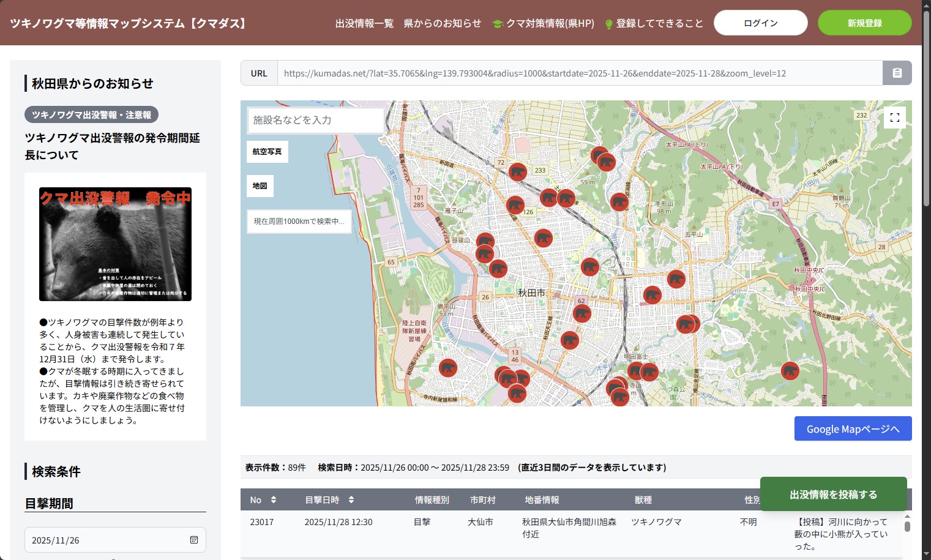The width and height of the screenshot is (931, 560).
Task: Click the bear icon next to クマ対策情報(県HP)
Action: click(498, 23)
